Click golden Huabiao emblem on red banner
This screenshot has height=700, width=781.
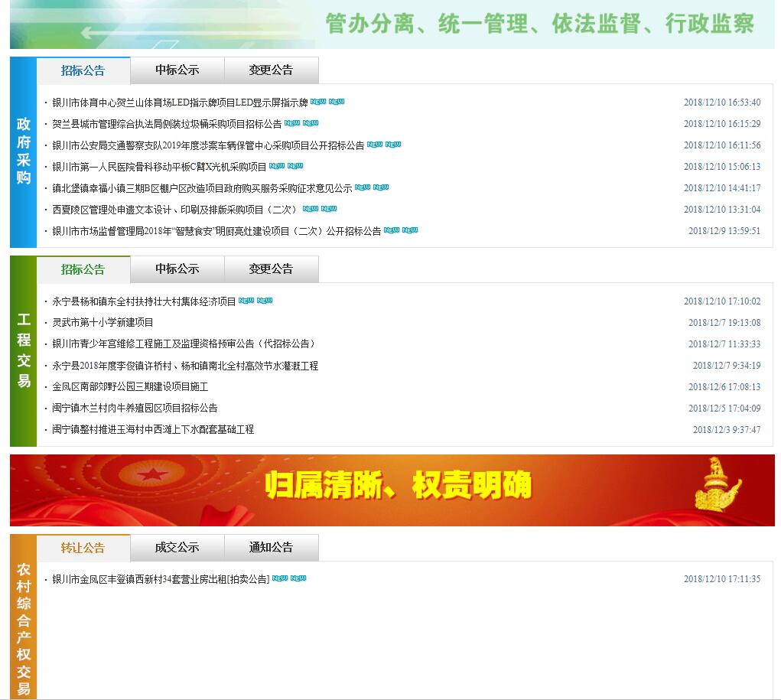tap(717, 485)
